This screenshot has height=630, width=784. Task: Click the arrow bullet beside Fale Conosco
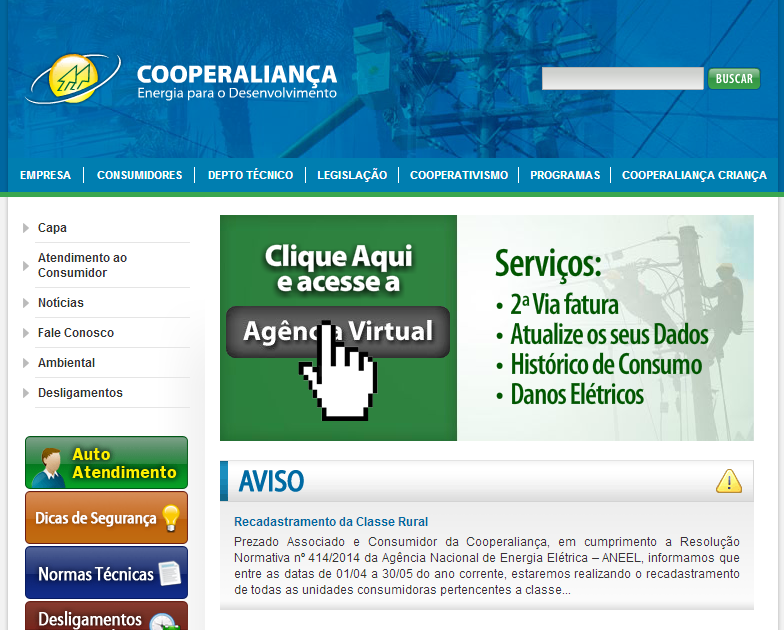[26, 333]
